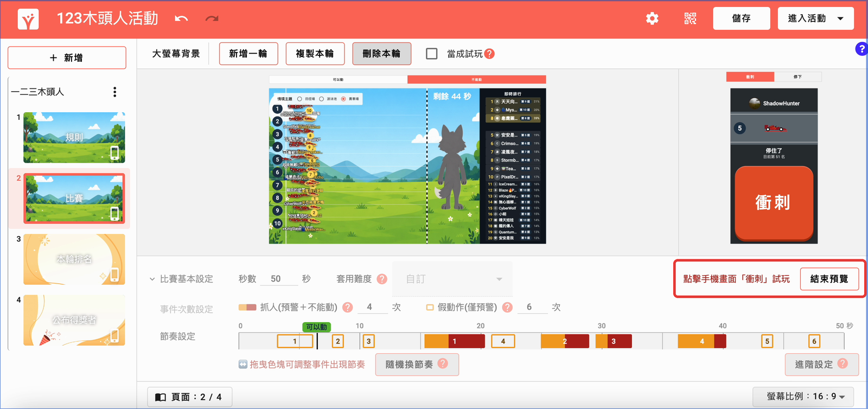Open the 規則 page thumbnail

pyautogui.click(x=74, y=138)
